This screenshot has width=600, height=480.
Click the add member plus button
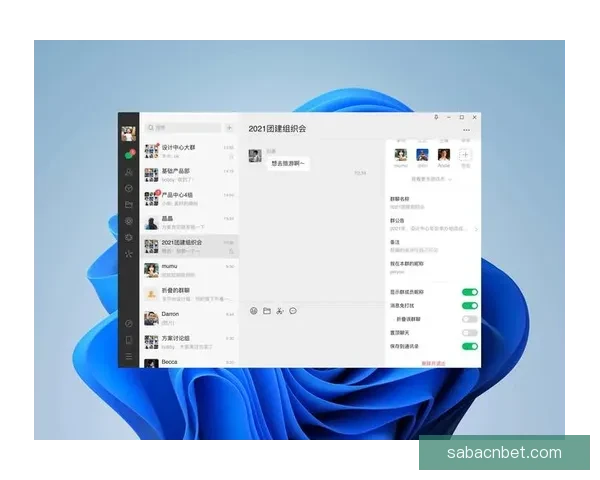click(465, 155)
